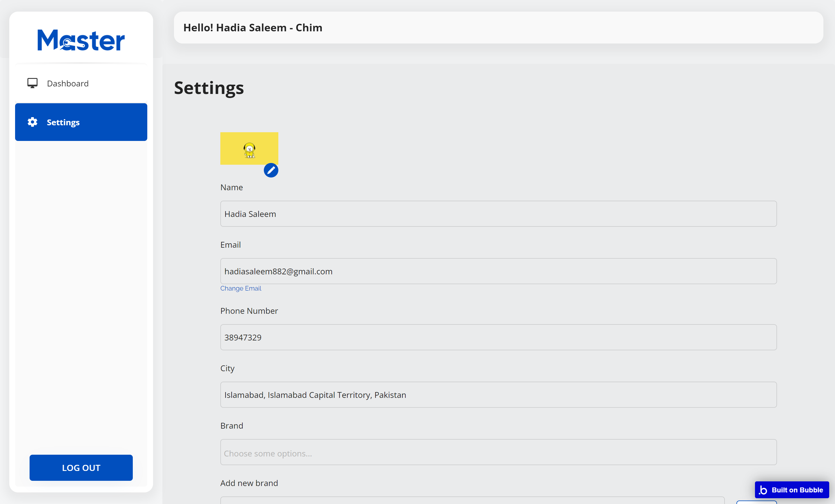The width and height of the screenshot is (835, 504).
Task: Click the Hello! Hadia Saleem - Chim header text
Action: [253, 28]
